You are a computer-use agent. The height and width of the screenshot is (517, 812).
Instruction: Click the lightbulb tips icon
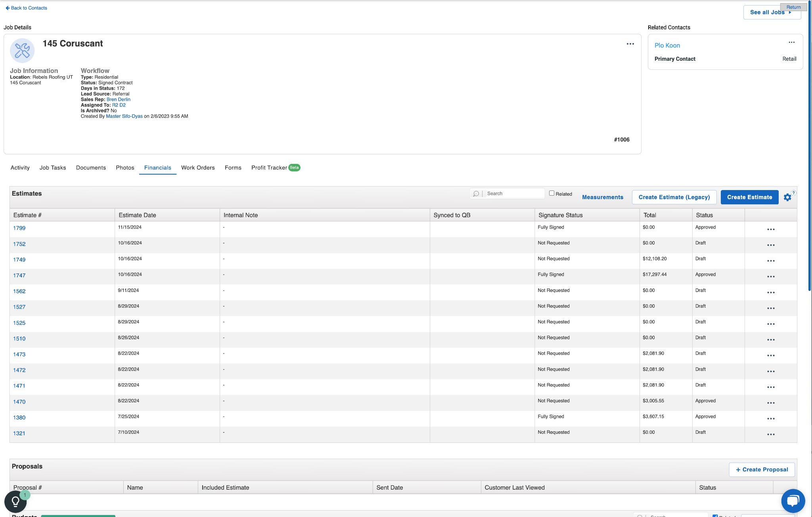coord(15,502)
